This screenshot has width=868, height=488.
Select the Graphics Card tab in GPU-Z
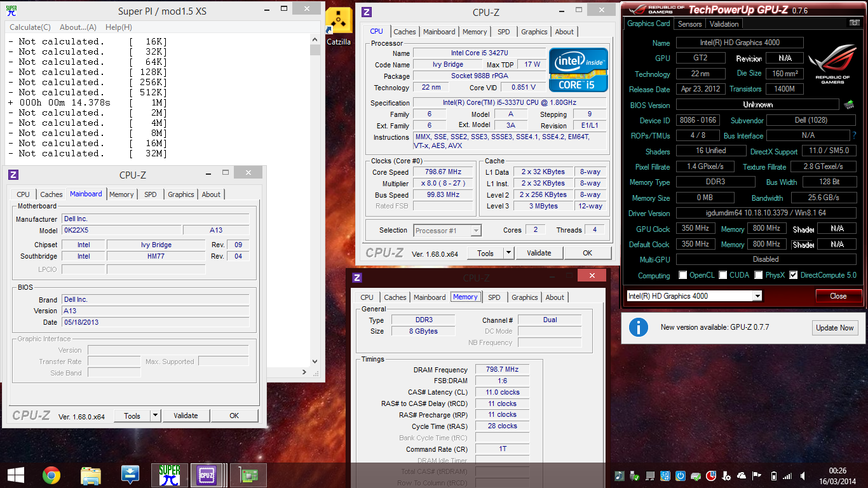coord(649,24)
